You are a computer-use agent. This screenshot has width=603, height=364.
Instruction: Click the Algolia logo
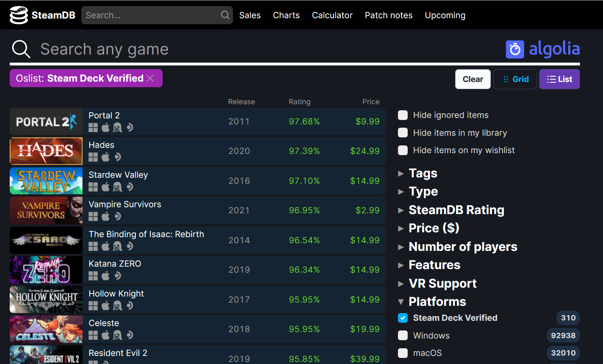coord(542,49)
